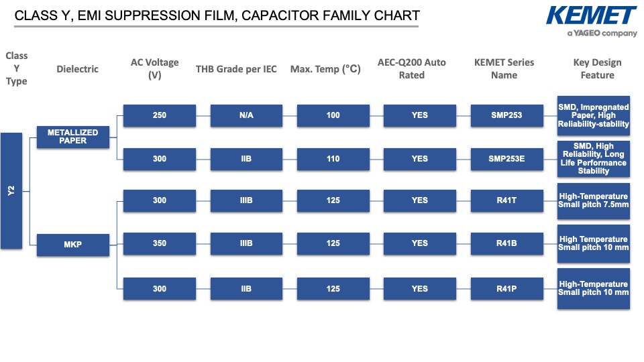The width and height of the screenshot is (644, 362).
Task: Select the SMD Impregnated Paper feature box
Action: (594, 116)
